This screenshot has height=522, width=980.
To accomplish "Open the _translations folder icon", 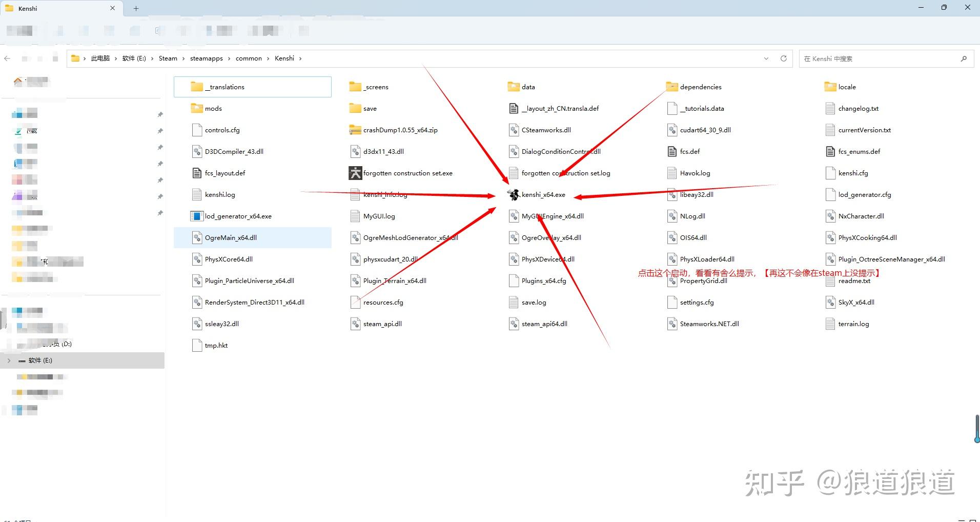I will tap(197, 87).
